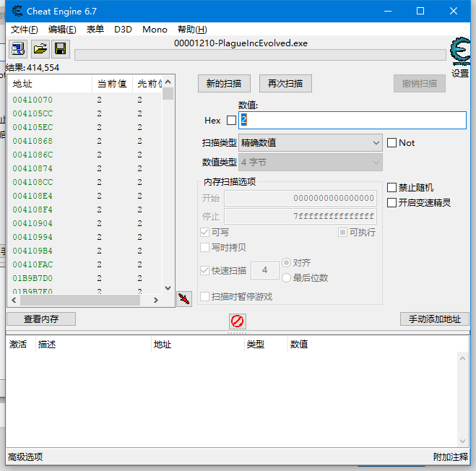Select address 00410994 row
This screenshot has height=471, width=476.
[85, 237]
